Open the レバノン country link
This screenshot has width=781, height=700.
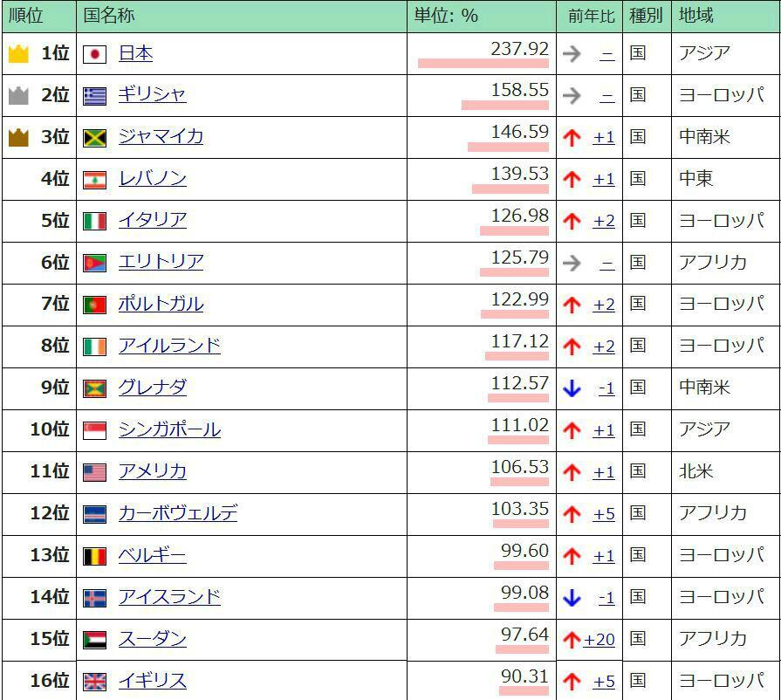point(153,179)
